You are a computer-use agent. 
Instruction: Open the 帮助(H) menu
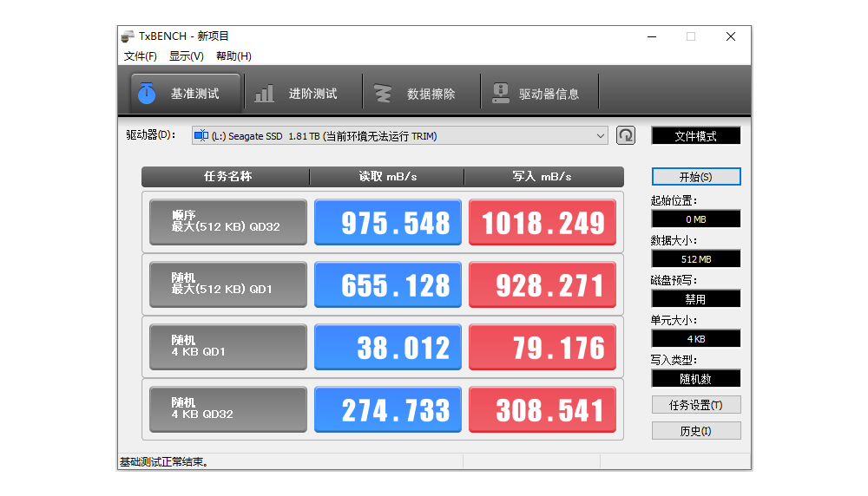233,55
